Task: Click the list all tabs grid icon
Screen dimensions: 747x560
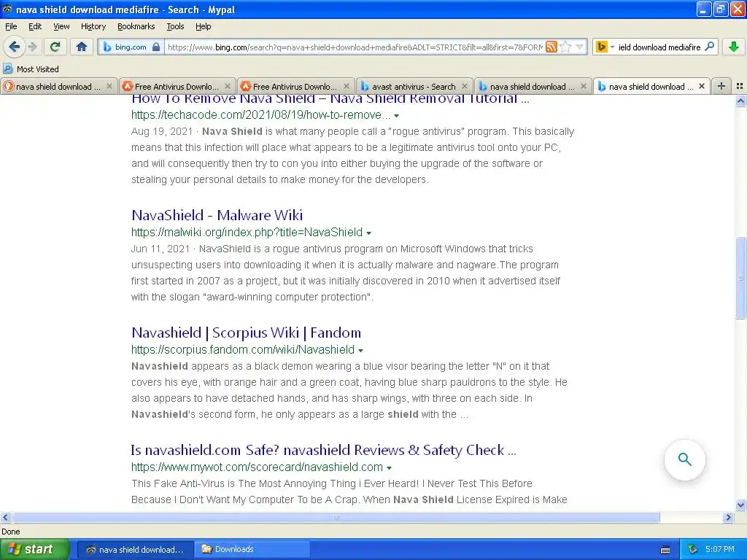Action: pos(740,86)
